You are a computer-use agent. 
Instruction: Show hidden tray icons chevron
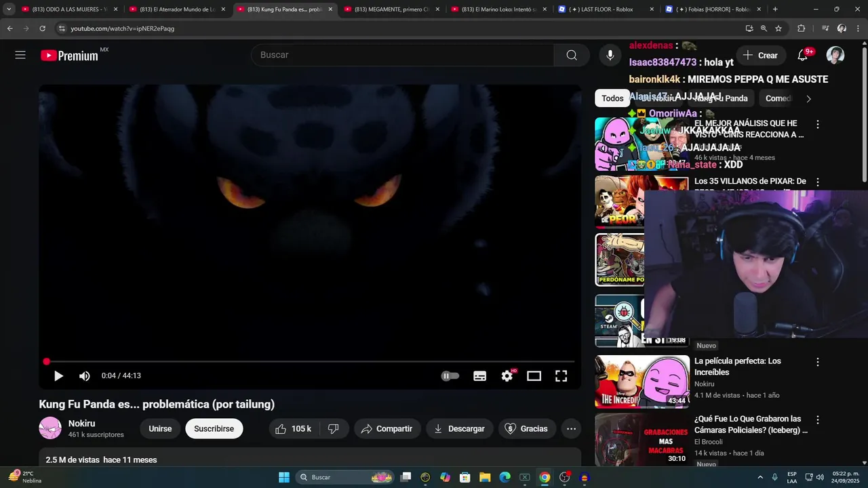pyautogui.click(x=760, y=477)
